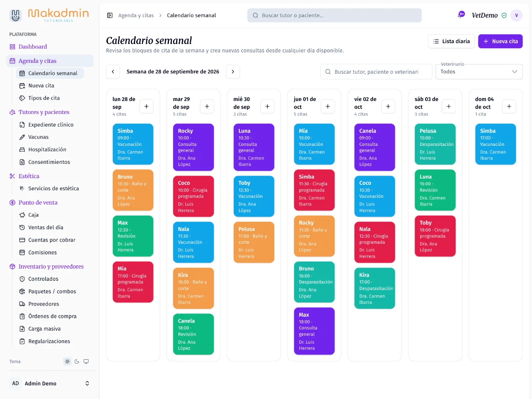532x399 pixels.
Task: Click the Nueva cita calendar-plus sidebar icon
Action: point(22,85)
